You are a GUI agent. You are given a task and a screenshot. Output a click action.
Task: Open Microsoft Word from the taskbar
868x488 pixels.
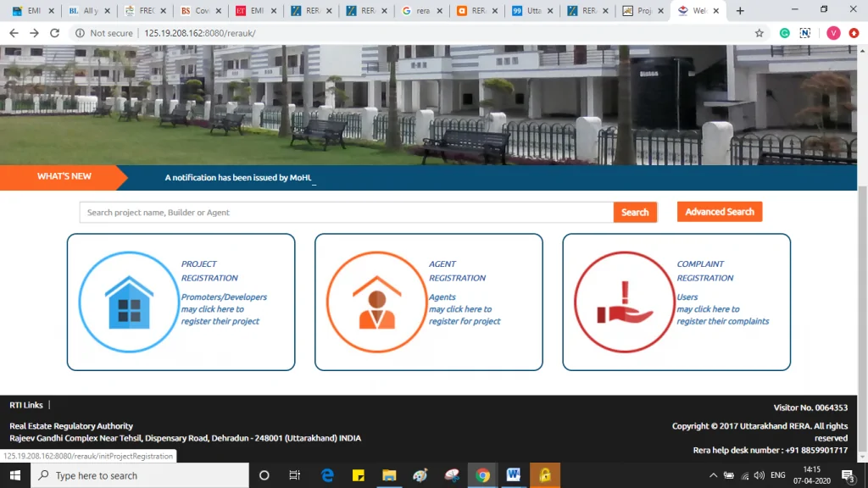514,475
